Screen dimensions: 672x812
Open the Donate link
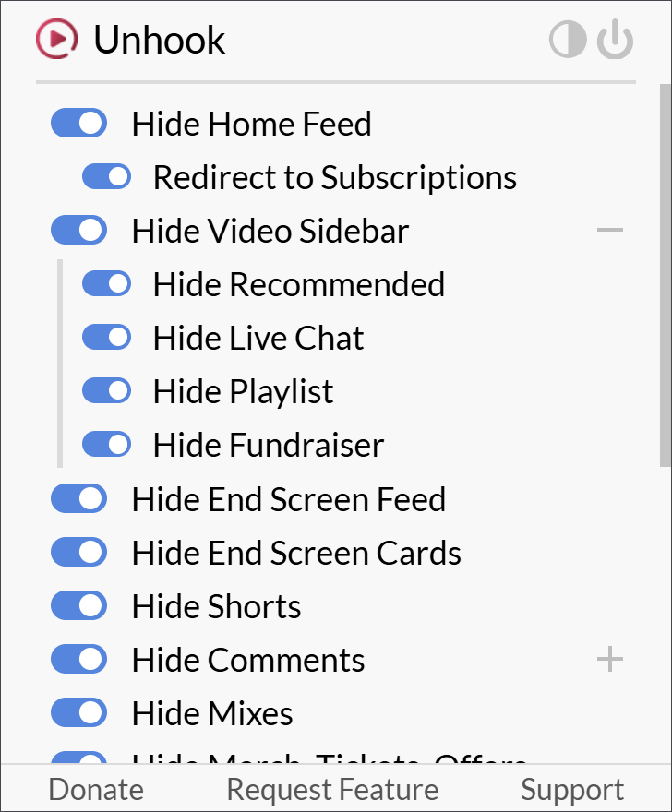point(96,790)
